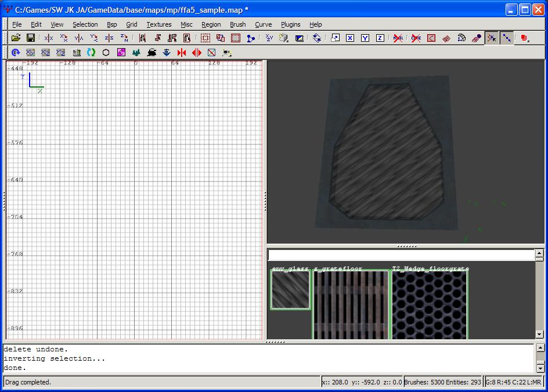Click the hexagon outline icon
This screenshot has width=548, height=392.
[x=106, y=52]
